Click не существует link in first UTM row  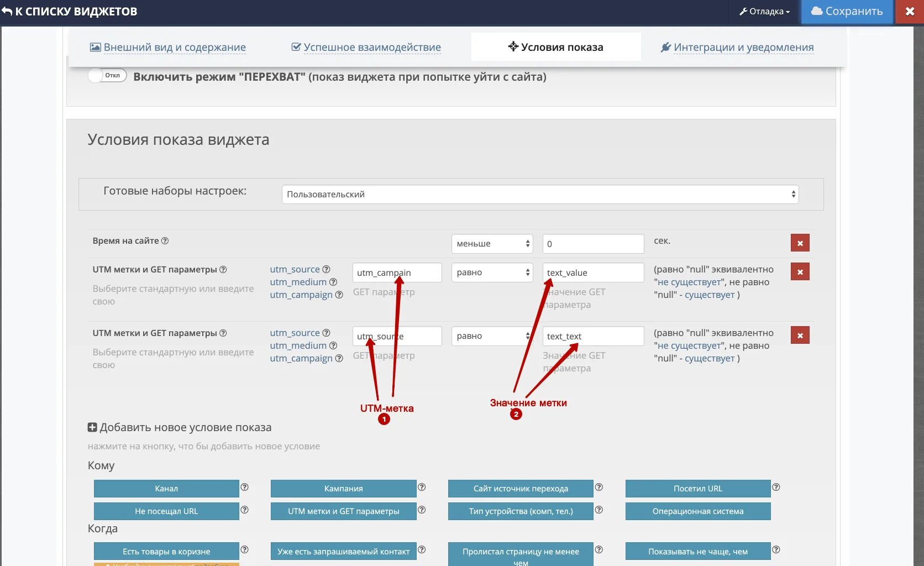(x=689, y=282)
